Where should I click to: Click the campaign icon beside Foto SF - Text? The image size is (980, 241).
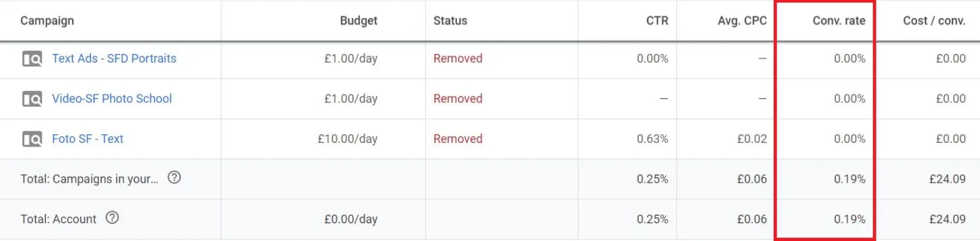point(32,139)
